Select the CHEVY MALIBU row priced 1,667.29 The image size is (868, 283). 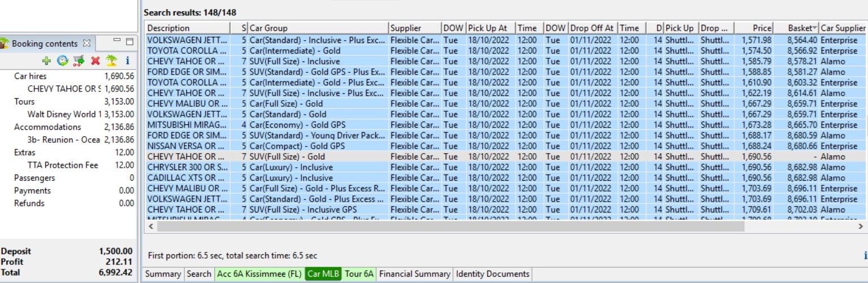point(506,103)
